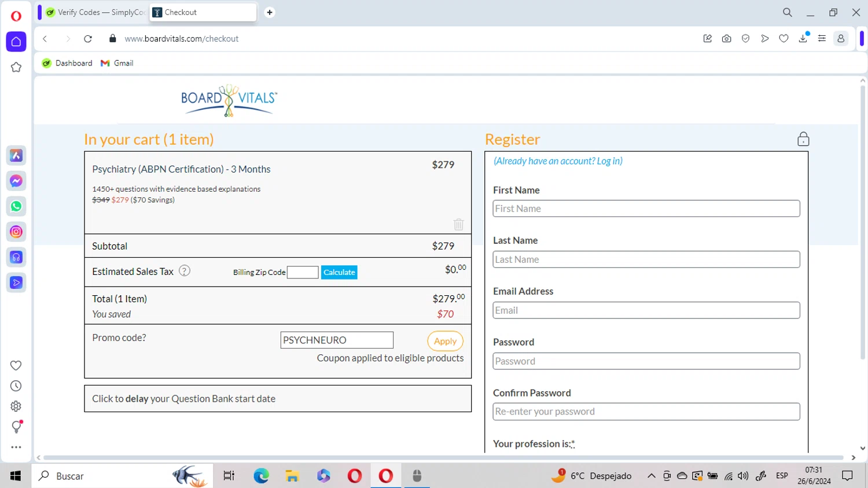Reload the checkout page
868x488 pixels.
pyautogui.click(x=88, y=39)
